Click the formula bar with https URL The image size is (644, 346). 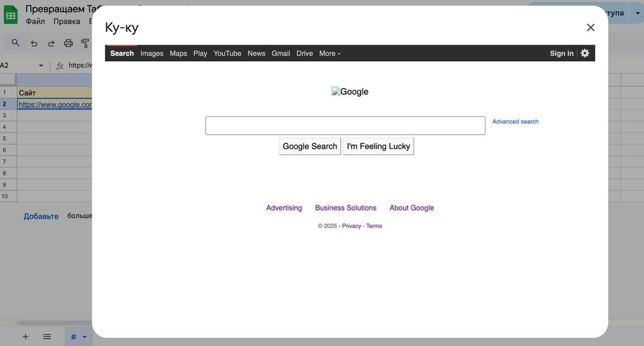[80, 65]
